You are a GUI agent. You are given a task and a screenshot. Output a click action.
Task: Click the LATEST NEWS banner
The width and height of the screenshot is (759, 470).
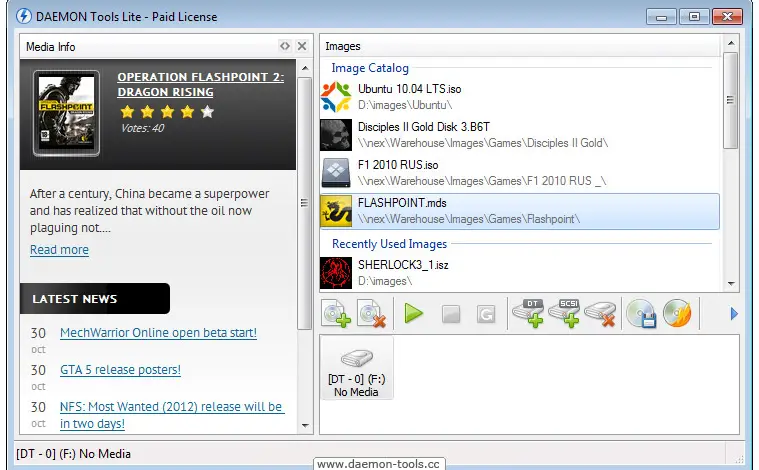(x=95, y=299)
